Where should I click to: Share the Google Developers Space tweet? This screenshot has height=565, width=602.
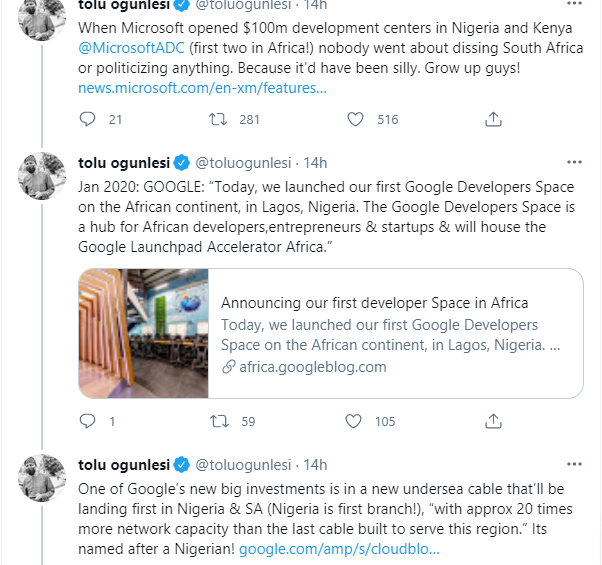pos(493,421)
